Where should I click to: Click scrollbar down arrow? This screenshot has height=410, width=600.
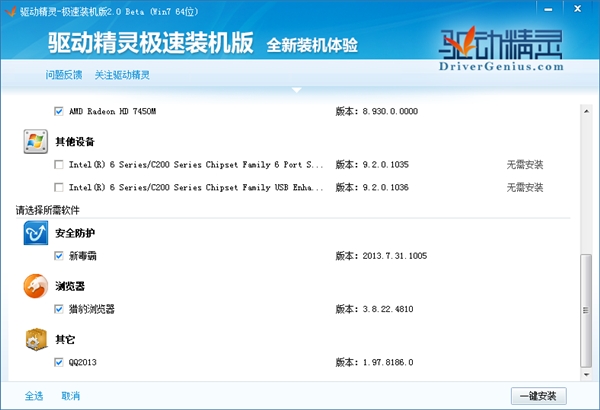point(586,375)
